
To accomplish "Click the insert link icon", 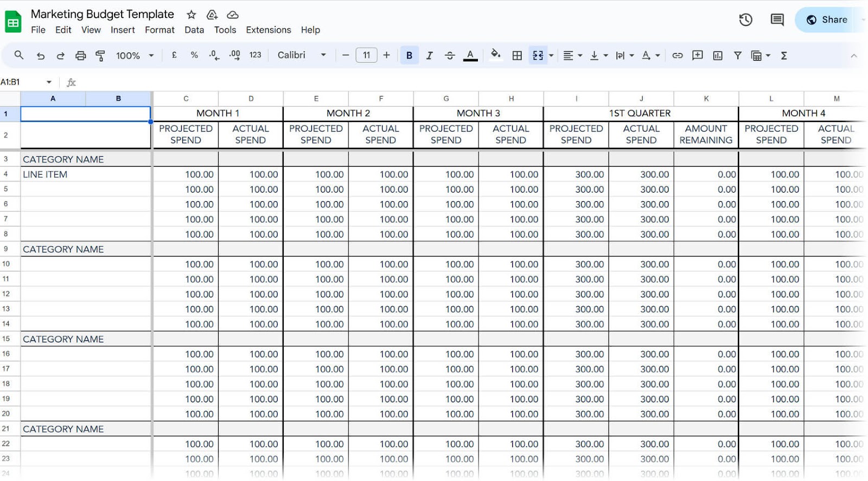I will click(677, 55).
